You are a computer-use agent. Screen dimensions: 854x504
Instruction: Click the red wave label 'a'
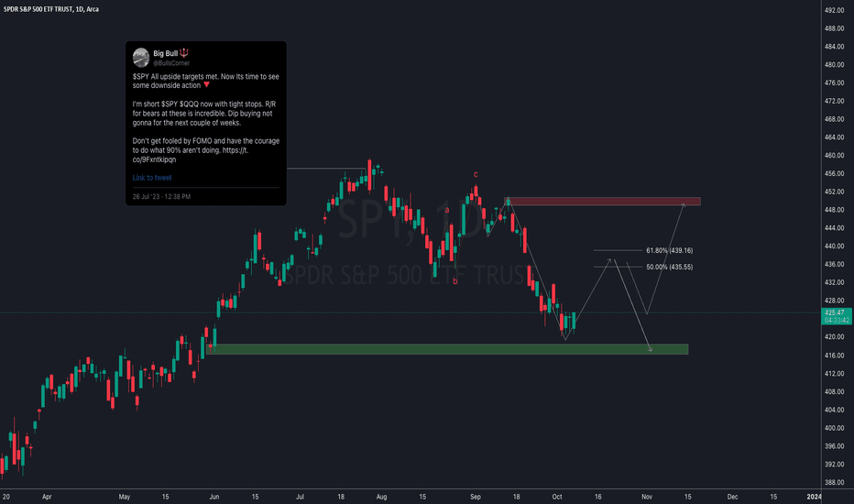(x=447, y=210)
